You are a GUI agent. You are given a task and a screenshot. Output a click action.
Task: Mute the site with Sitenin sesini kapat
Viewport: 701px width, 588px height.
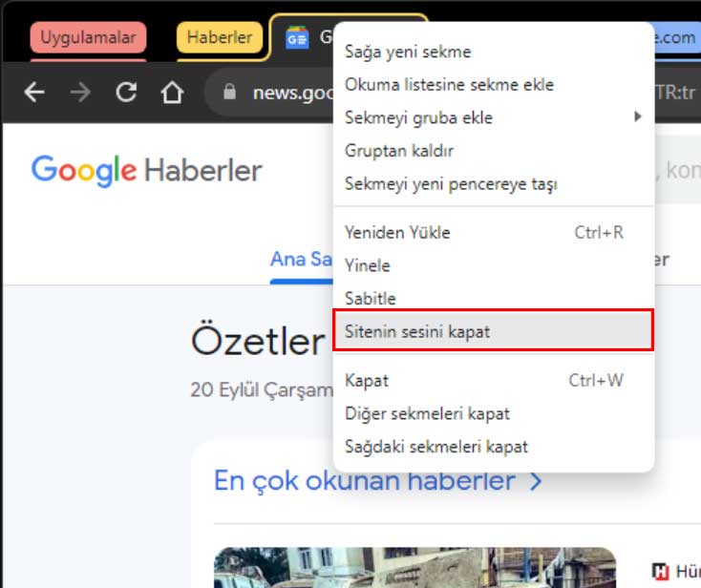494,330
